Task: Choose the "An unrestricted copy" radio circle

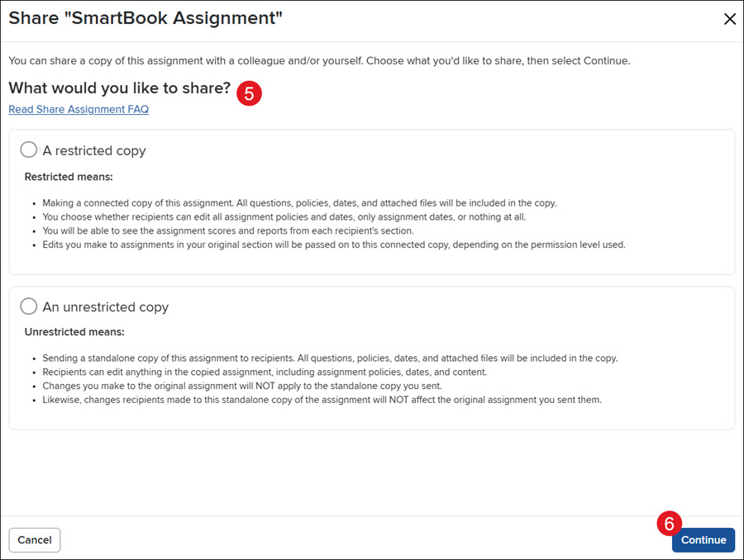Action: coord(28,306)
